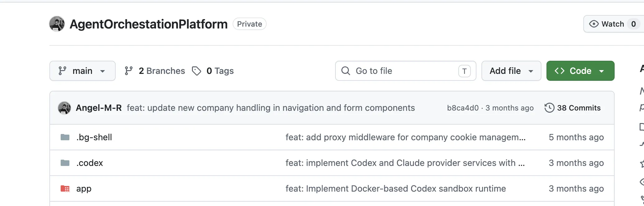Click the .bg-shell folder icon
Viewport: 644px width, 206px height.
coord(65,137)
